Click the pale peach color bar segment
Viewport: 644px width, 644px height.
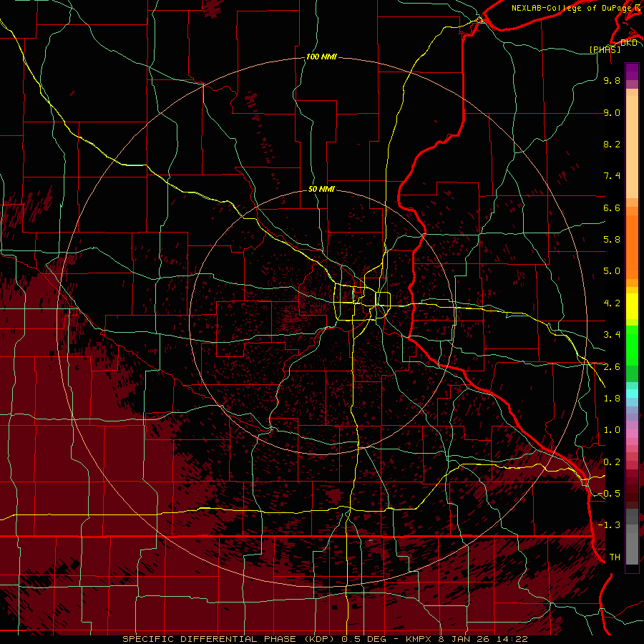[x=632, y=147]
